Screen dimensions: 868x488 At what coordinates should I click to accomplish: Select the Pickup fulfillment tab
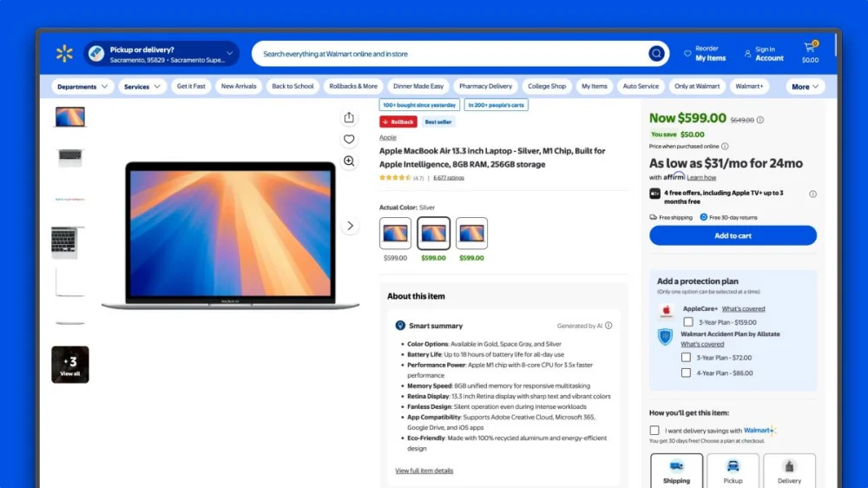point(733,472)
